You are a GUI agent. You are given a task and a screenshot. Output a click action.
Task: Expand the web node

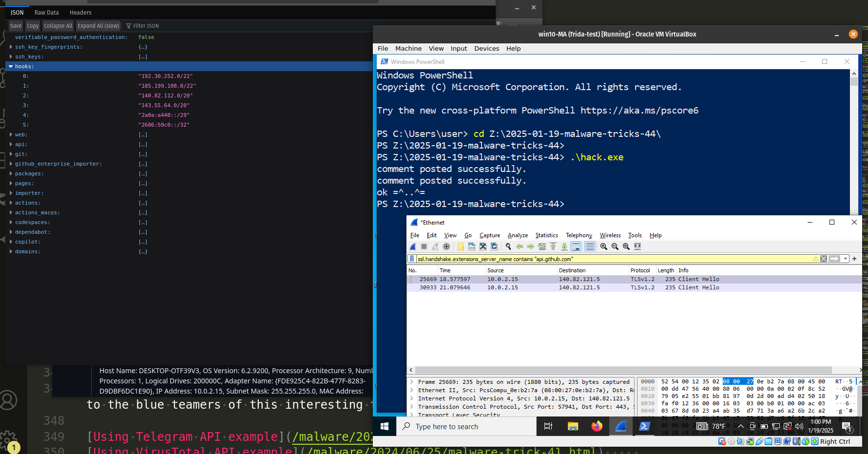pos(11,134)
